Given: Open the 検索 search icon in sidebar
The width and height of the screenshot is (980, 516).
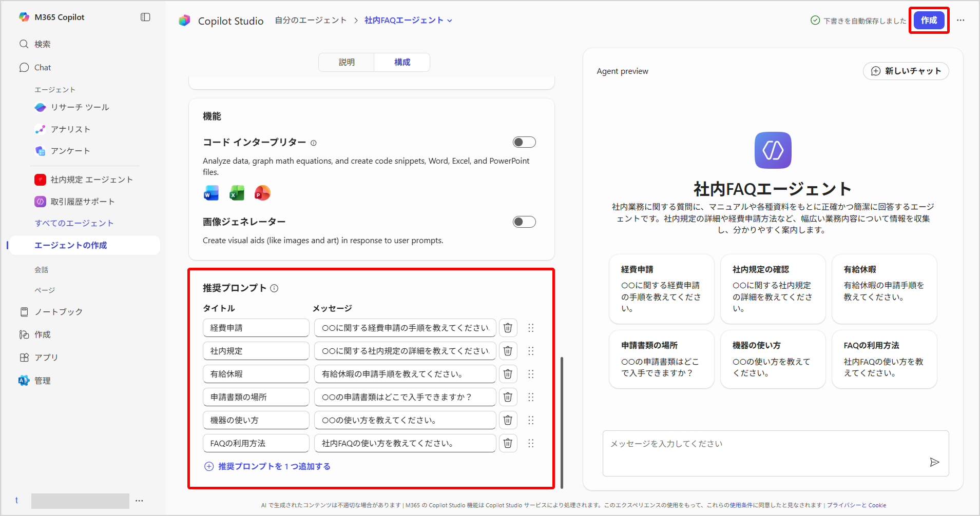Looking at the screenshot, I should pyautogui.click(x=24, y=44).
